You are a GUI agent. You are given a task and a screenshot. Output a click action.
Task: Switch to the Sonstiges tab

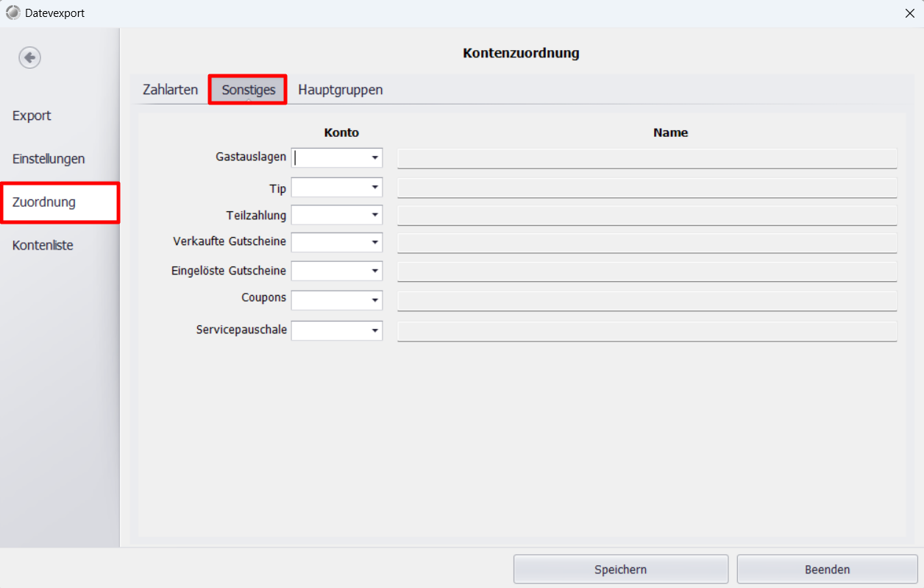pyautogui.click(x=248, y=90)
